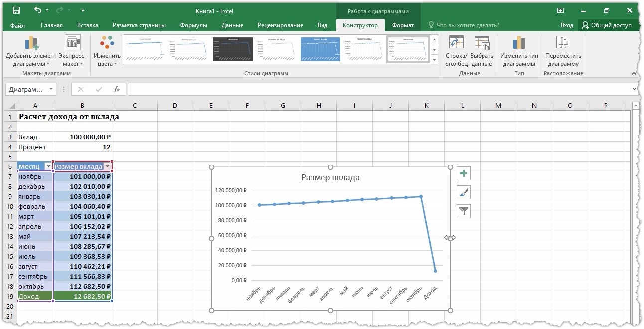This screenshot has width=644, height=329.
Task: Open the Chart Filters funnel button
Action: pos(464,211)
